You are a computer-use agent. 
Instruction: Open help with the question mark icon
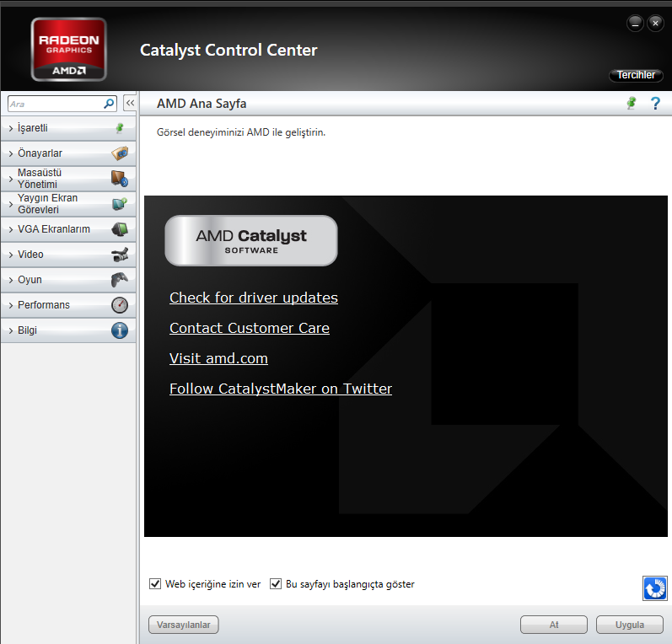(x=655, y=104)
